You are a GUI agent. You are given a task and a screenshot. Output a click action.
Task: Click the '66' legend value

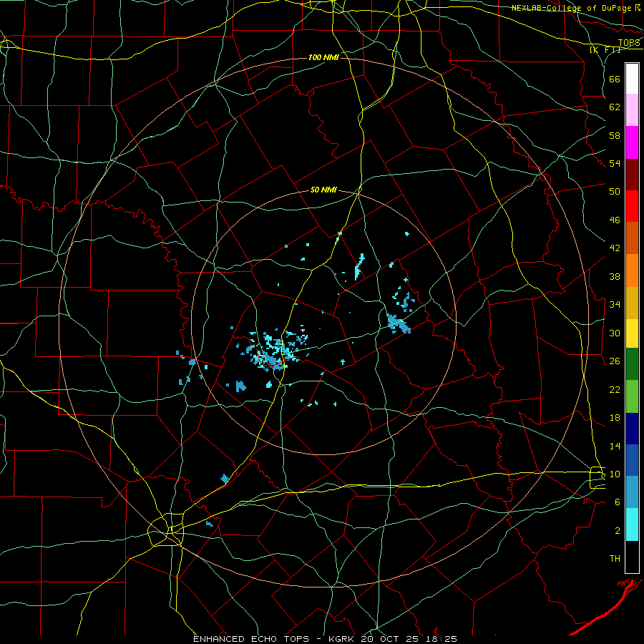click(615, 79)
